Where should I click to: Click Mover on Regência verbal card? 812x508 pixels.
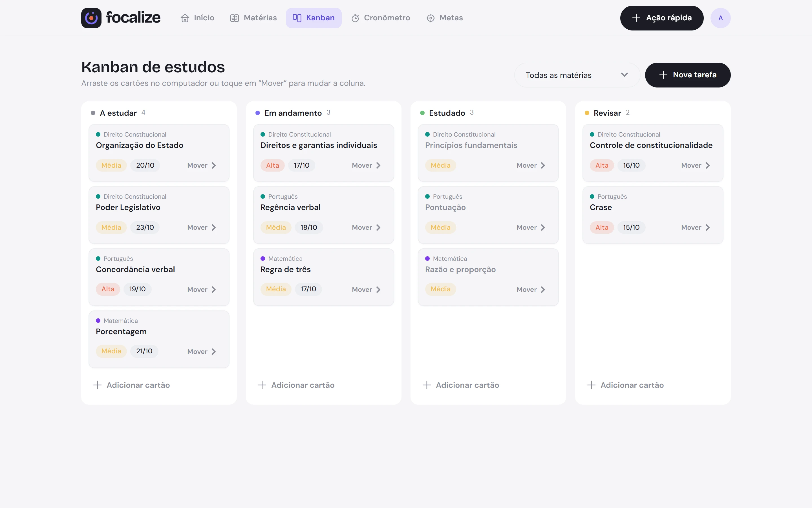(x=367, y=227)
